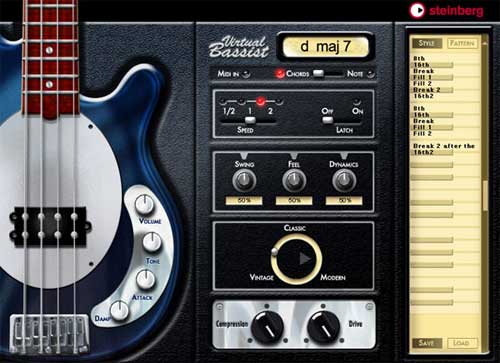Click the Feel 50% value field
Image resolution: width=500 pixels, height=363 pixels.
[x=294, y=200]
